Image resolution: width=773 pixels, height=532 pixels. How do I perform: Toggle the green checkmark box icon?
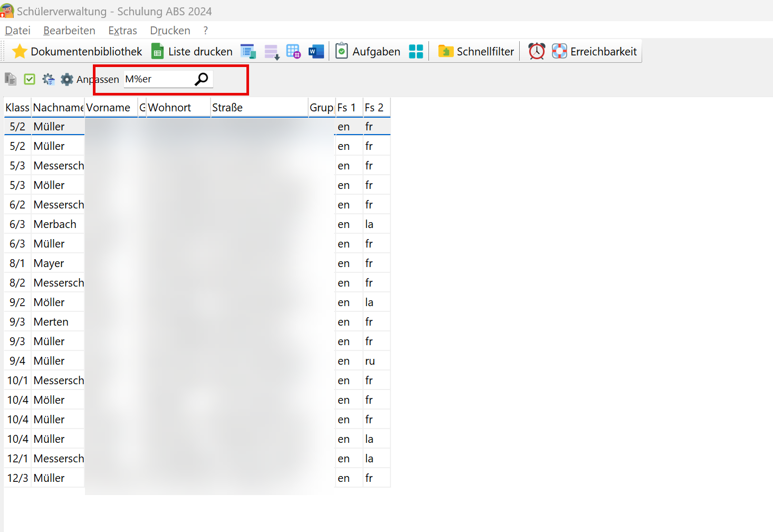(x=30, y=79)
